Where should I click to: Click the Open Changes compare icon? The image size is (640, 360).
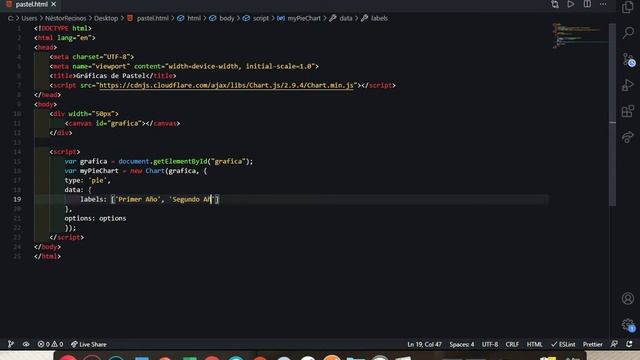(x=555, y=4)
